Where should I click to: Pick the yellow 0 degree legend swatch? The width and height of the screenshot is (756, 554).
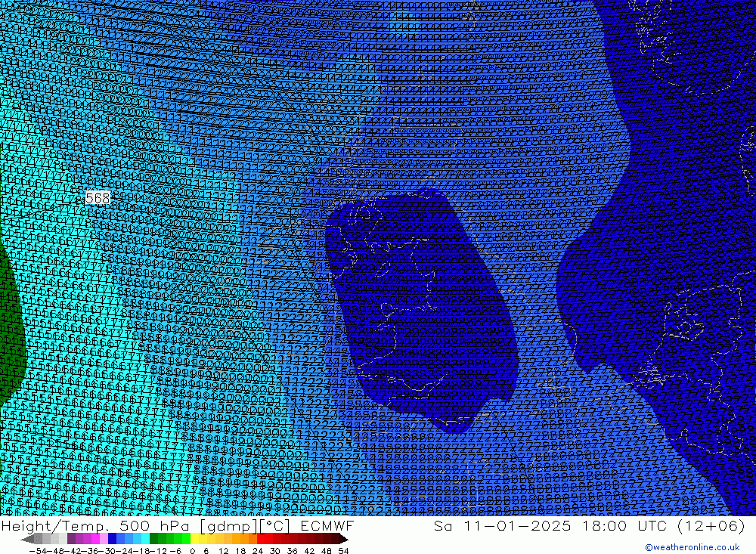(195, 539)
